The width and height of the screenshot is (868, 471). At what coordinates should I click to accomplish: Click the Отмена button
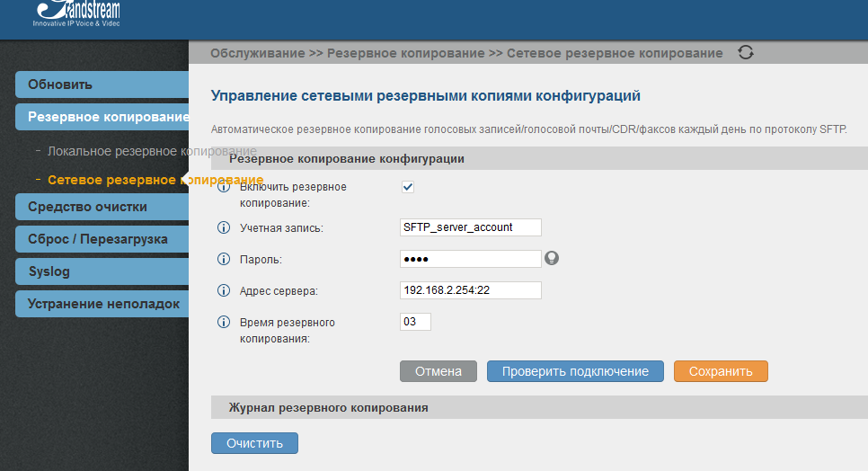click(x=438, y=371)
